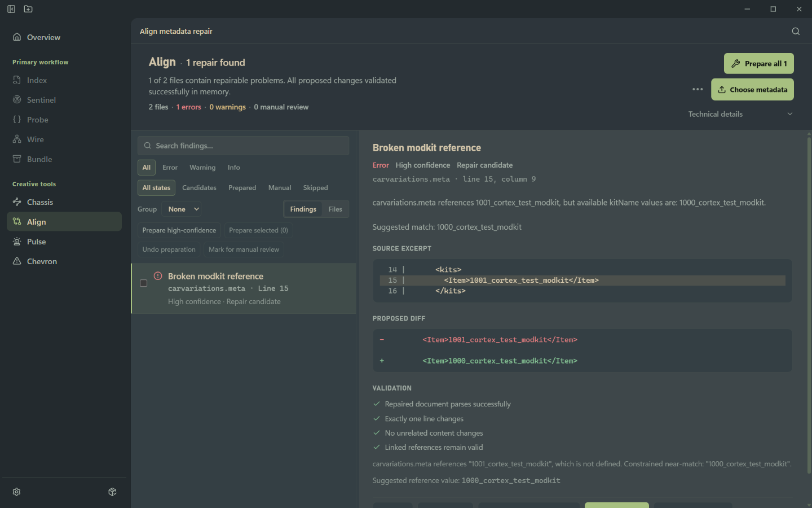Click the highlighted line 15 source excerpt
Screen dimensions: 812x508
[x=582, y=281]
